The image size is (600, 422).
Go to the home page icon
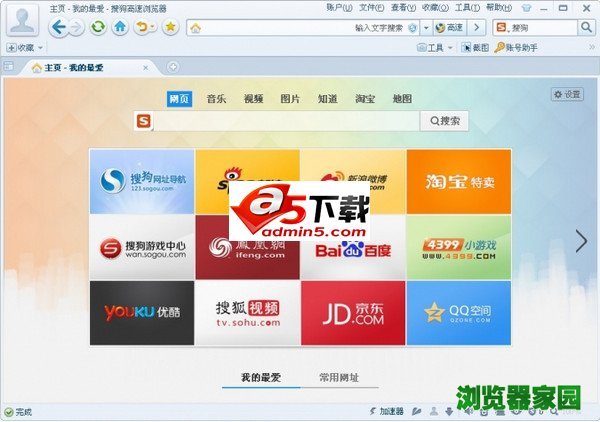click(x=120, y=27)
